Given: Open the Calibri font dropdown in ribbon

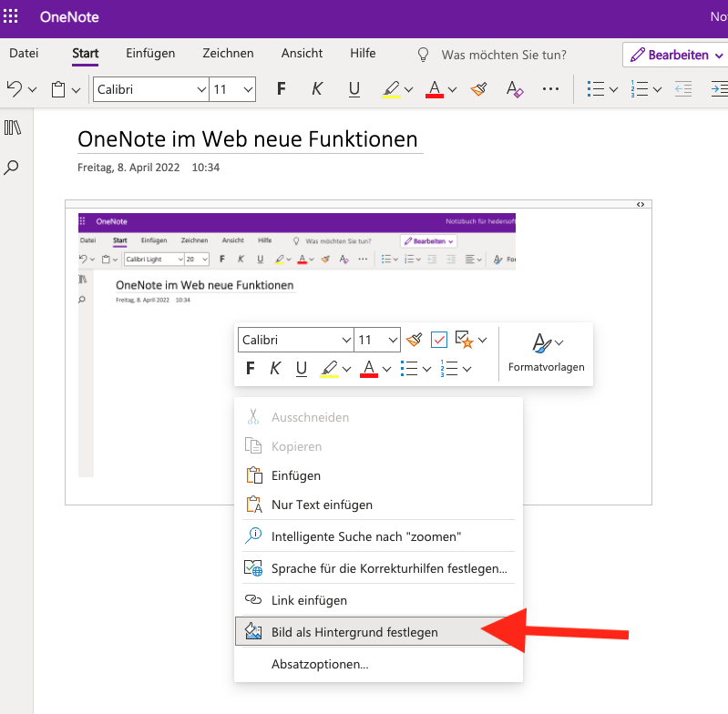Looking at the screenshot, I should click(x=151, y=89).
